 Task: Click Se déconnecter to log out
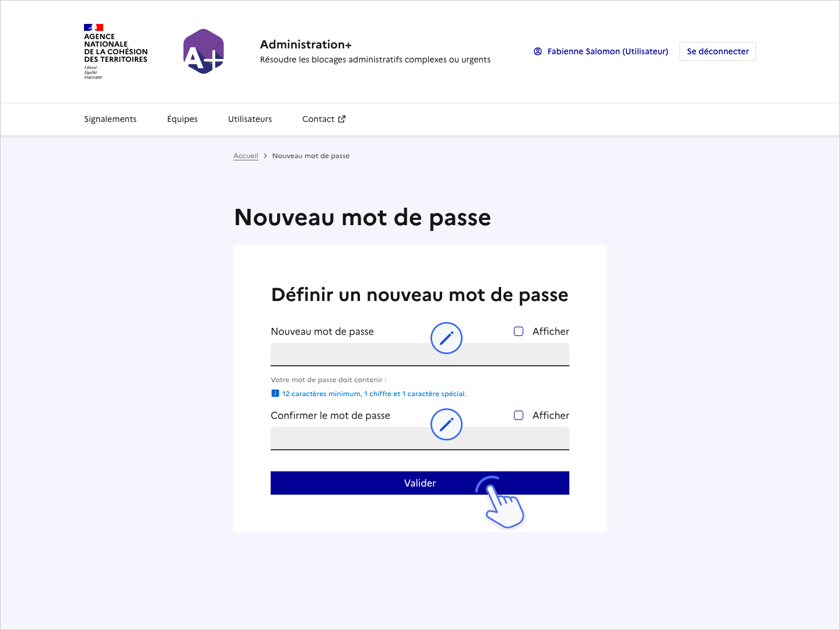coord(717,51)
